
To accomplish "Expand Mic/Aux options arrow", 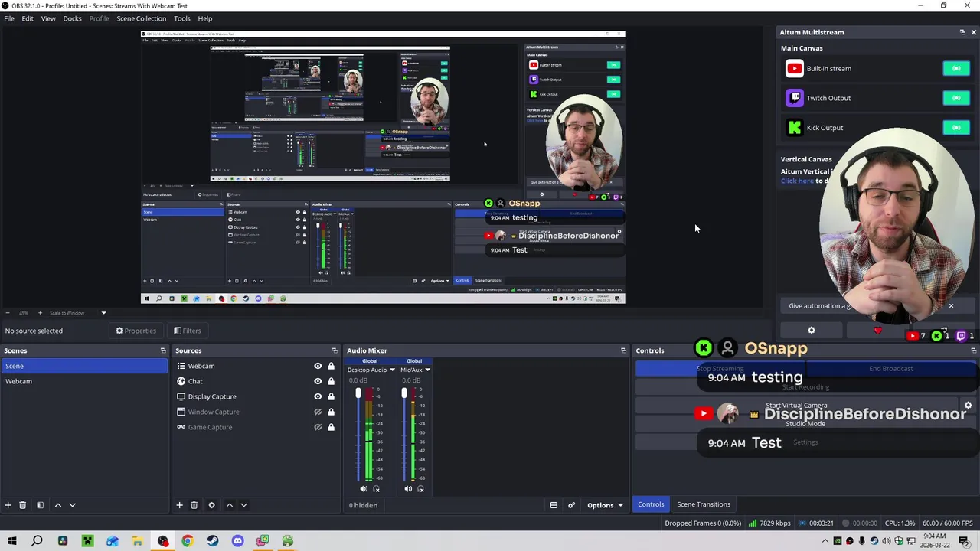I will (427, 370).
